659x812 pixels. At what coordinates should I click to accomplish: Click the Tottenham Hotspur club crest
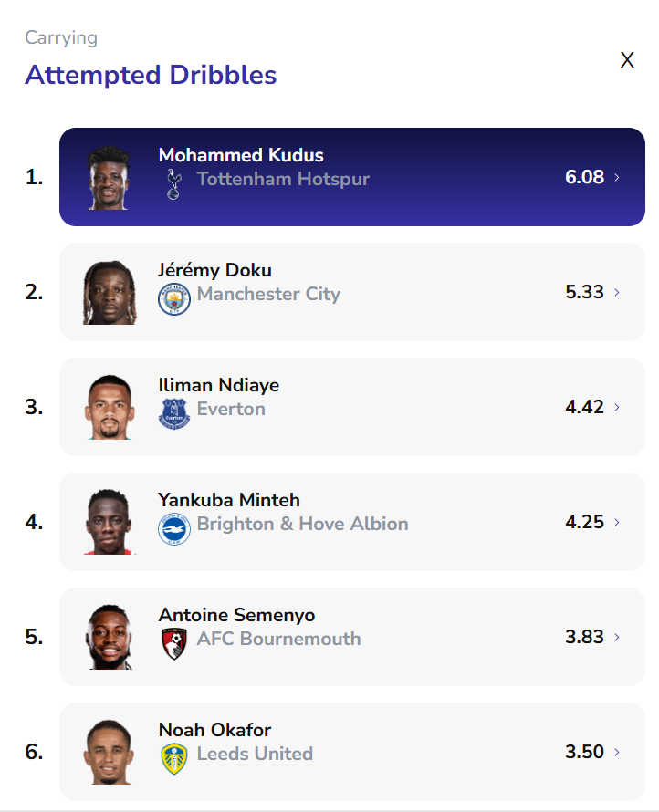click(173, 183)
